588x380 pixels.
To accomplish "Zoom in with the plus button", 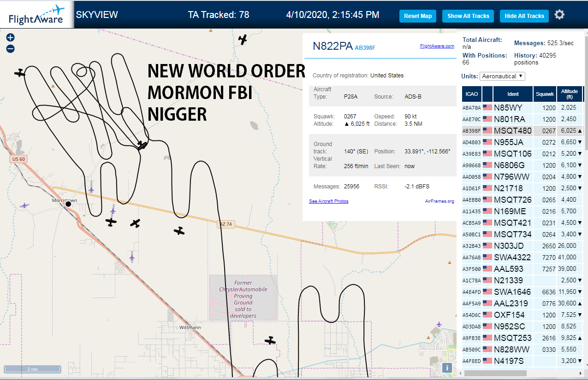I will 10,38.
